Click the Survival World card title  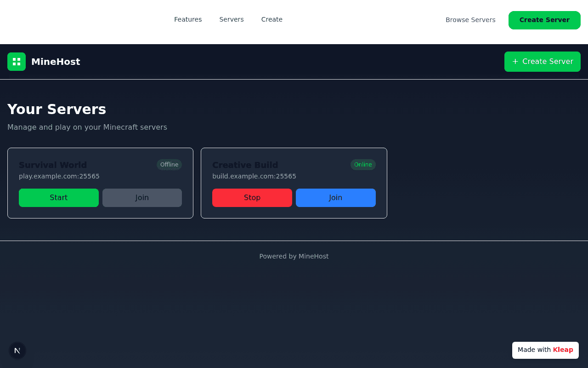(53, 165)
